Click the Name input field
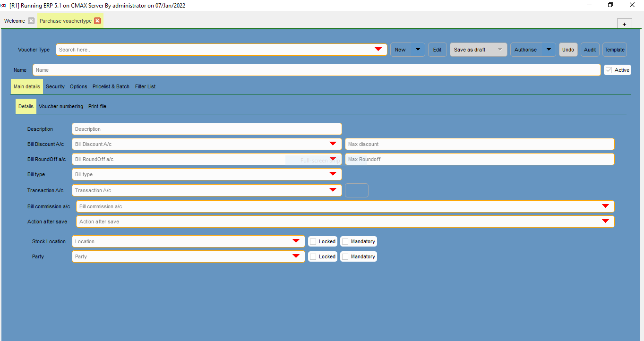 click(x=317, y=70)
